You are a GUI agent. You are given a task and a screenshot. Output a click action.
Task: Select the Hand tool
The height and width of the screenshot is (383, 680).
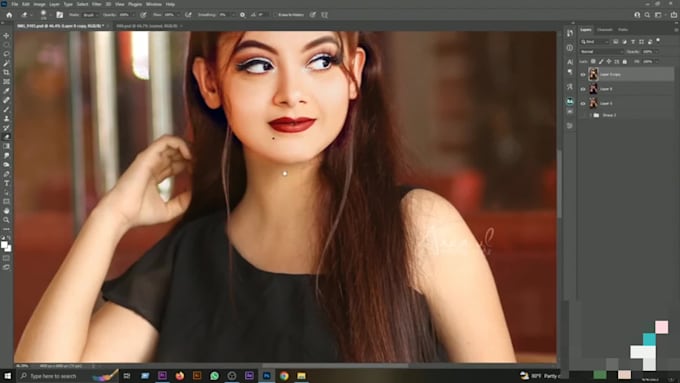pos(6,211)
